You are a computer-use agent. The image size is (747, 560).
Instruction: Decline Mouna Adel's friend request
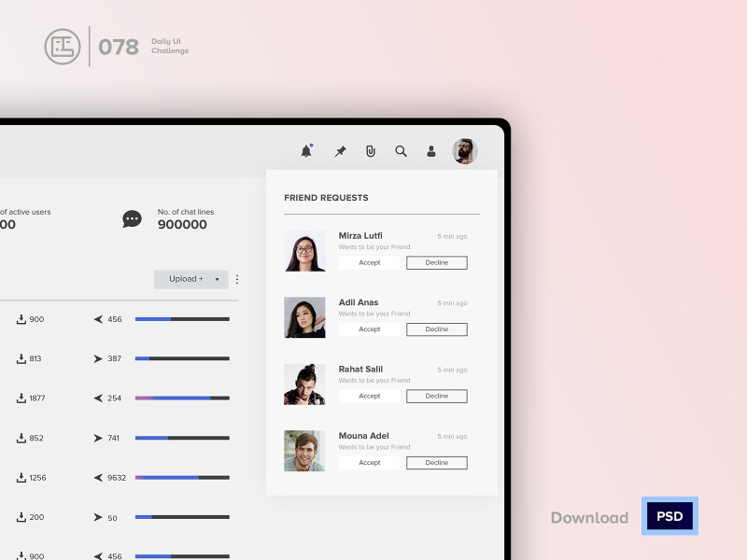click(436, 462)
